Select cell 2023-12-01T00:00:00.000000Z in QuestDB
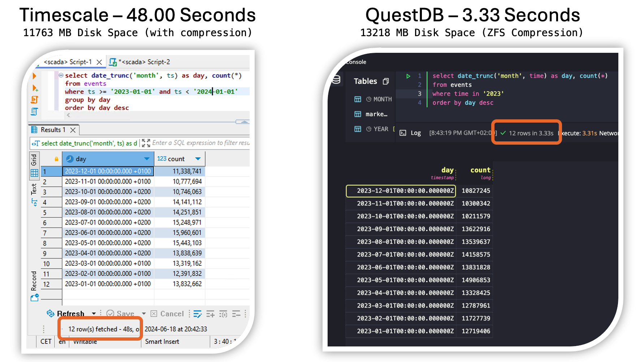 [401, 191]
